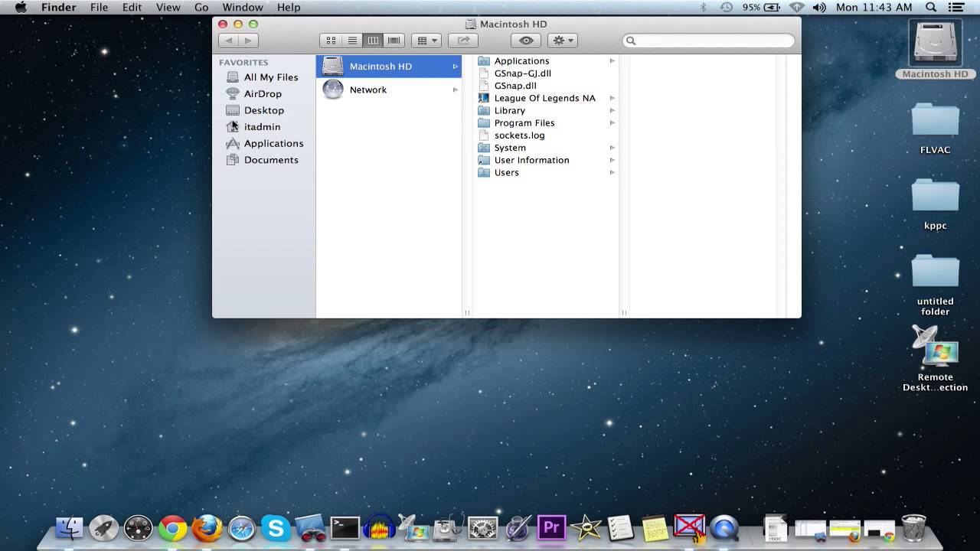Launch Google Chrome from the Dock
The image size is (980, 551).
(173, 527)
